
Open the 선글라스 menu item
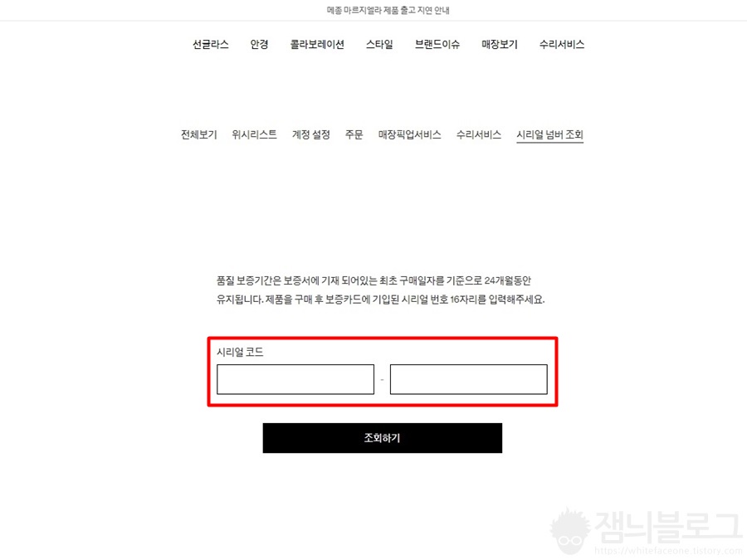click(x=211, y=44)
